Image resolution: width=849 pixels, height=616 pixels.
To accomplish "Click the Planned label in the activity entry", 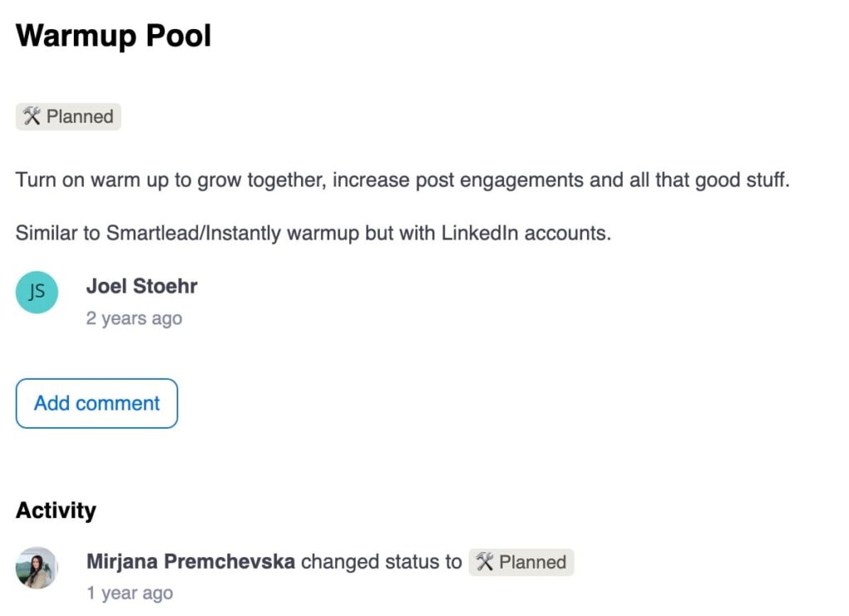I will click(x=531, y=562).
